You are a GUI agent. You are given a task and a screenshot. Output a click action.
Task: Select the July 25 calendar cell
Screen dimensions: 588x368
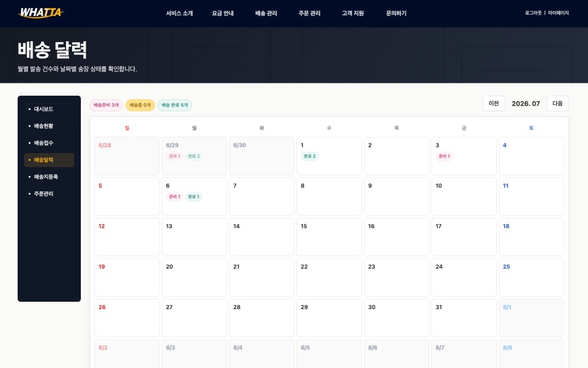(x=531, y=277)
